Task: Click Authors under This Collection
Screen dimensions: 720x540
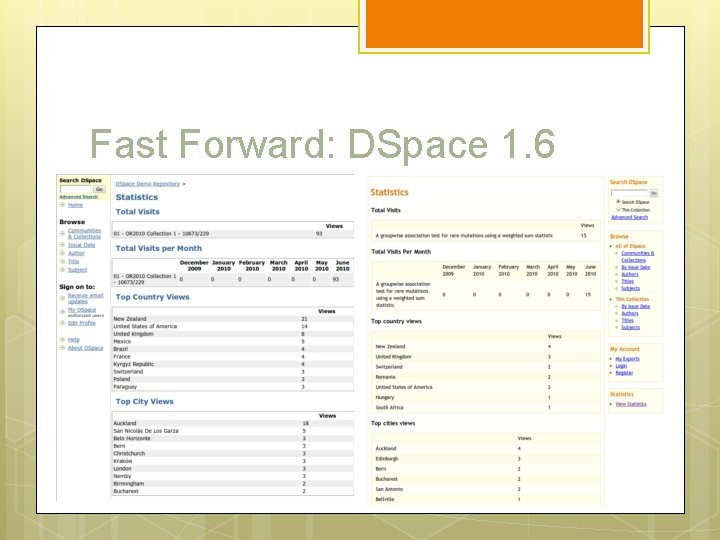Action: point(630,313)
